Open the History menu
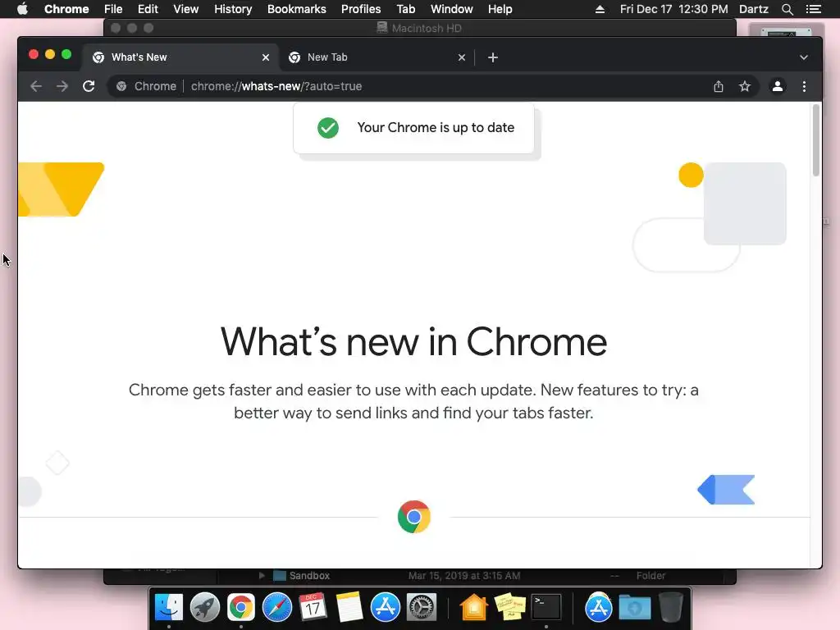 (233, 9)
